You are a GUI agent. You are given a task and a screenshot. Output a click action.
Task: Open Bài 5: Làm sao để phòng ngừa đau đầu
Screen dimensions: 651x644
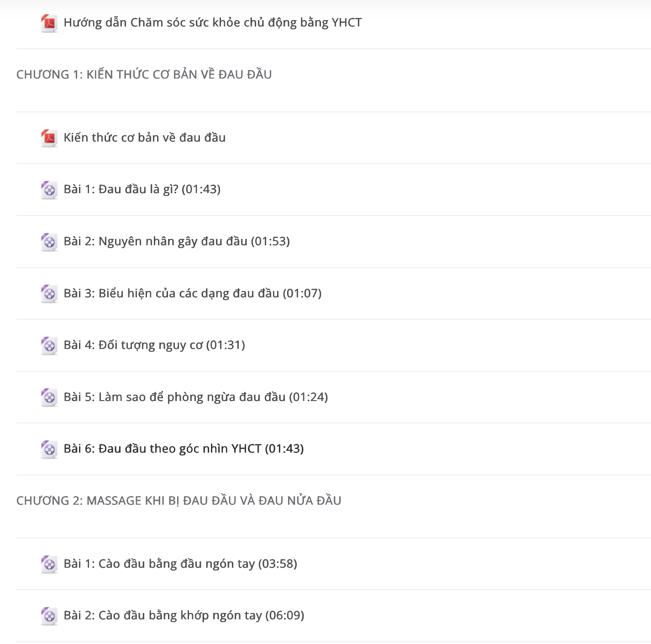[x=196, y=397]
